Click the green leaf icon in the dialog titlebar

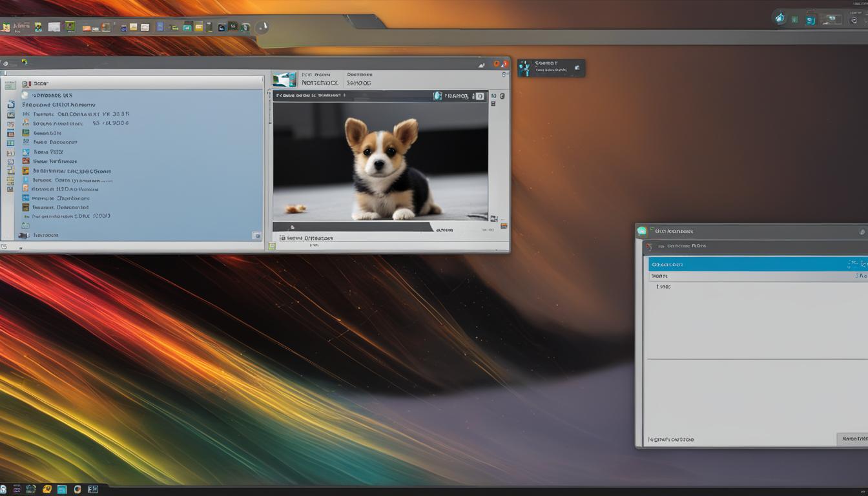pyautogui.click(x=641, y=231)
